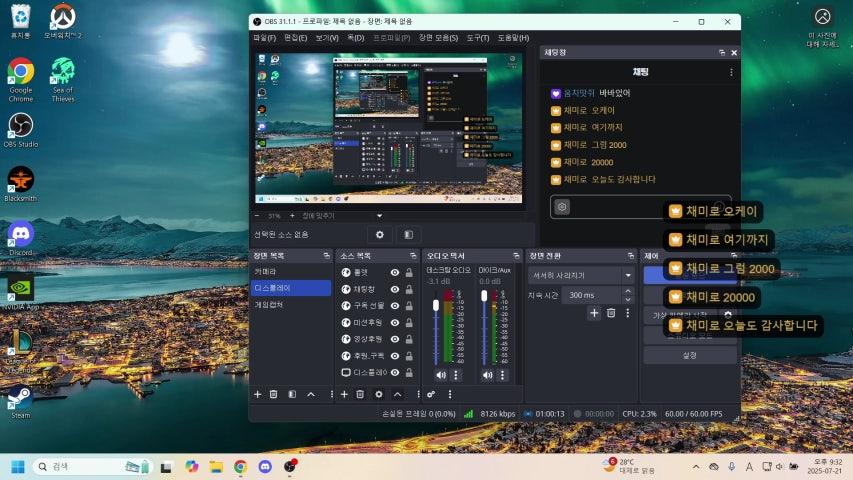The image size is (853, 480).
Task: Open scene filters icon in scene toolbar
Action: click(x=292, y=394)
